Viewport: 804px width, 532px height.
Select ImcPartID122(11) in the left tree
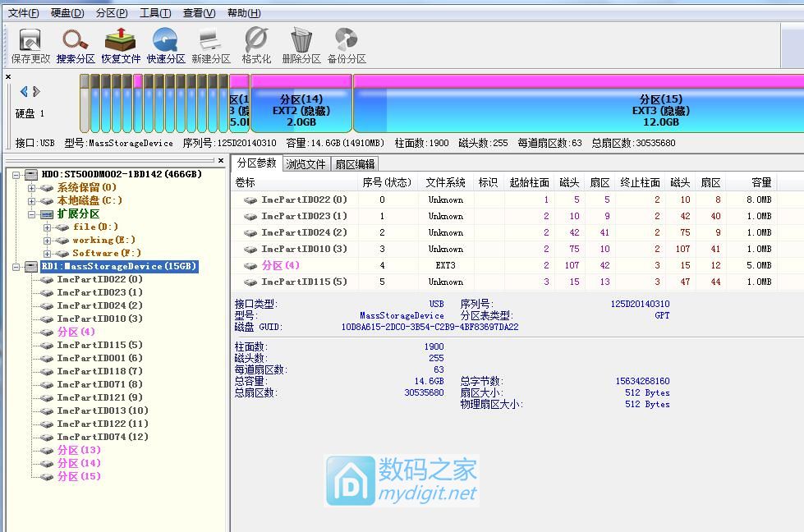click(x=103, y=424)
